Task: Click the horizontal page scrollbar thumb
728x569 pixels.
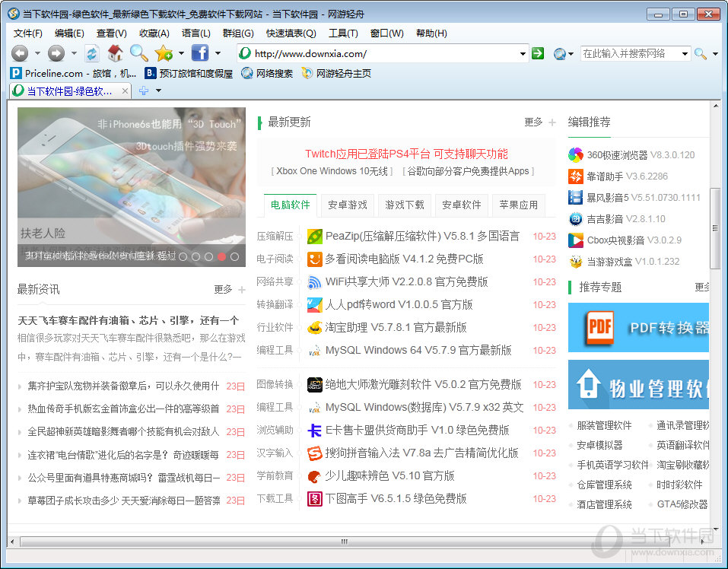Action: tap(345, 541)
